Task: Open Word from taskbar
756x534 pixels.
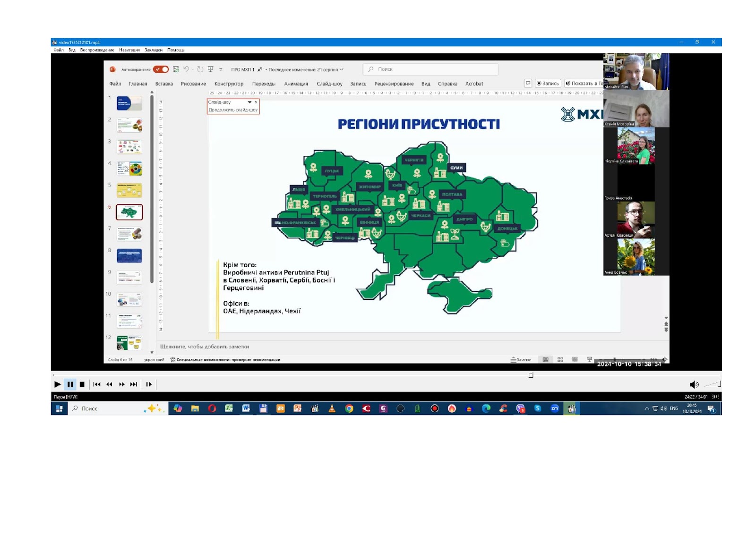Action: click(x=246, y=409)
